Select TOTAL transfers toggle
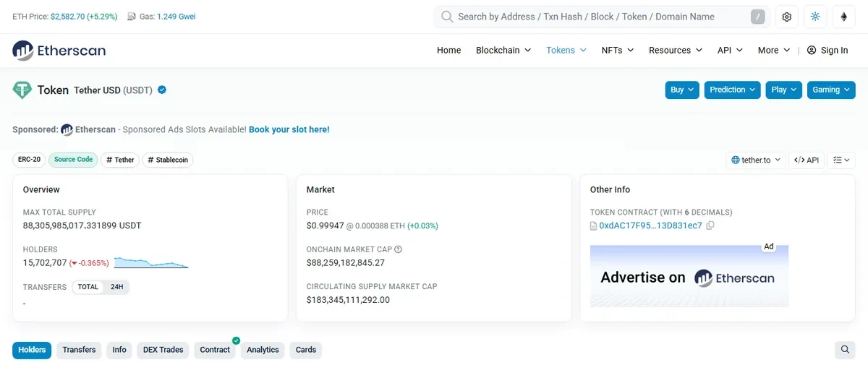 [x=88, y=287]
